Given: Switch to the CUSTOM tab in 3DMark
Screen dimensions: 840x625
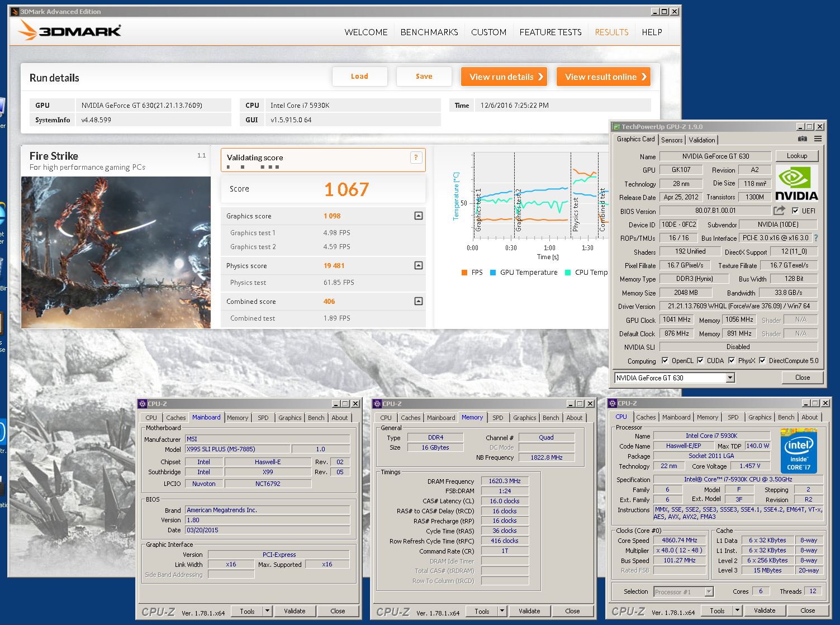Looking at the screenshot, I should pyautogui.click(x=488, y=32).
